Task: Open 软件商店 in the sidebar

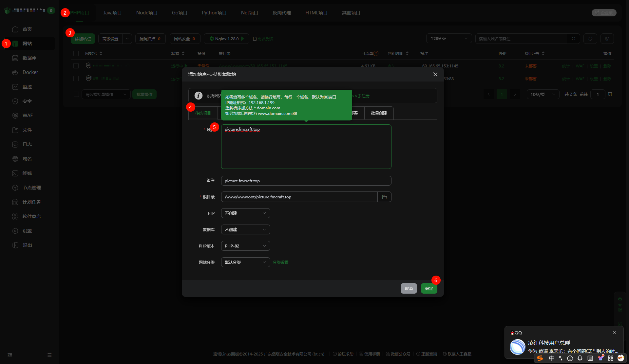Action: coord(31,216)
